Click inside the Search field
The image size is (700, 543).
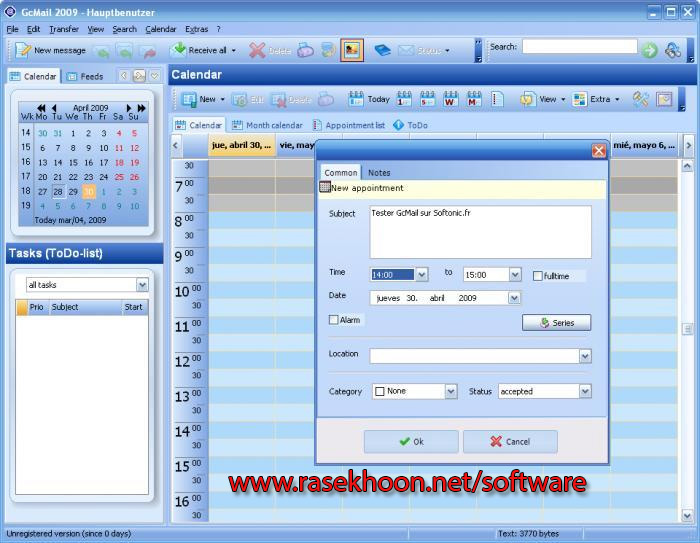click(579, 47)
